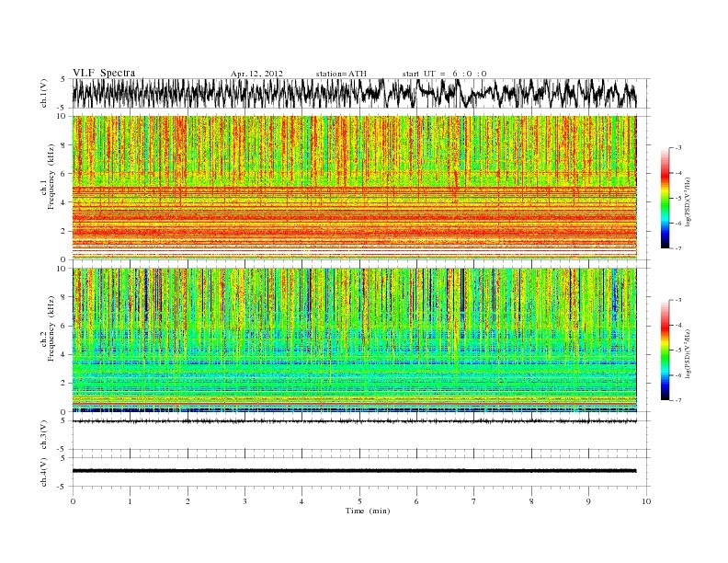728x563 pixels.
Task: Click the time axis tick label '9'
Action: (x=588, y=501)
